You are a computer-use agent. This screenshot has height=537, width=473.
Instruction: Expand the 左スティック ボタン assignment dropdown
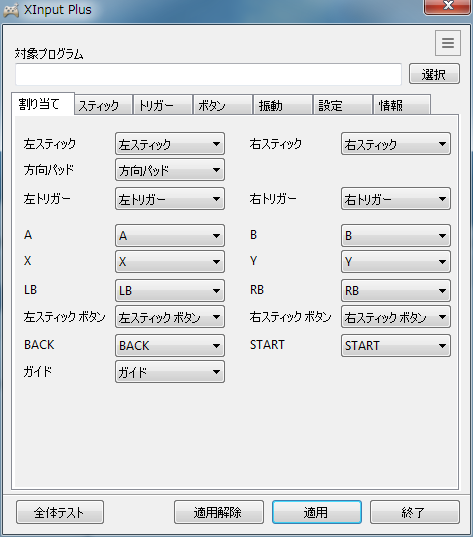tap(170, 317)
